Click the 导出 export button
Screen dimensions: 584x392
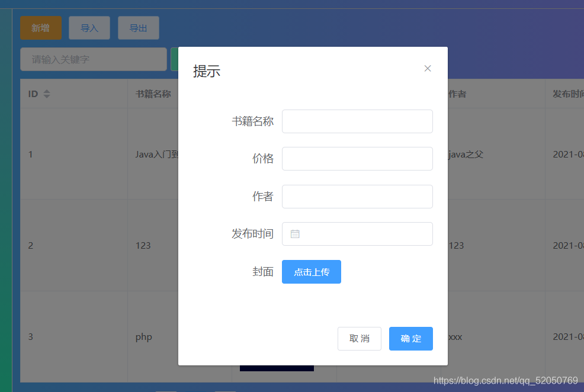pos(138,28)
